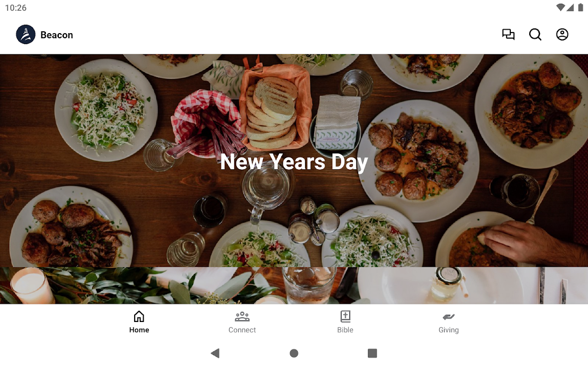Screen dimensions: 588x368
Task: Open the New Years Day banner
Action: coord(294,161)
